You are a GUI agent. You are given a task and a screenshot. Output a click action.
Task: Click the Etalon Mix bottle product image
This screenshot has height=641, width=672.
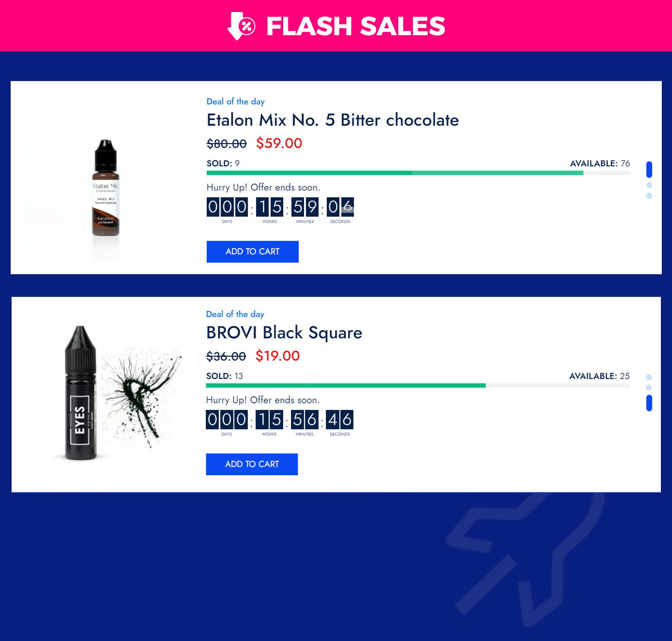[106, 188]
